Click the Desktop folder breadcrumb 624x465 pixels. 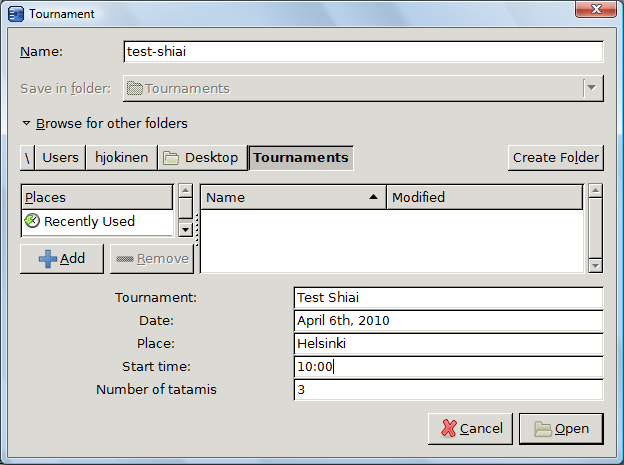(201, 158)
